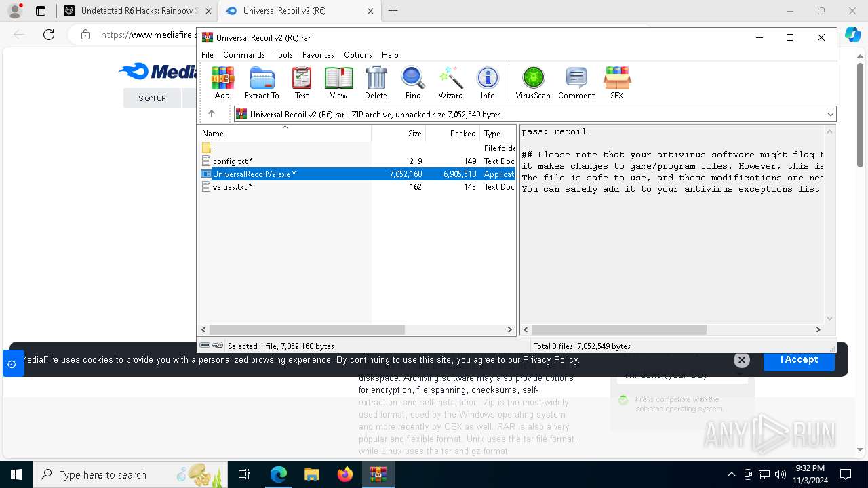Open the Help menu
The width and height of the screenshot is (868, 488).
point(390,55)
